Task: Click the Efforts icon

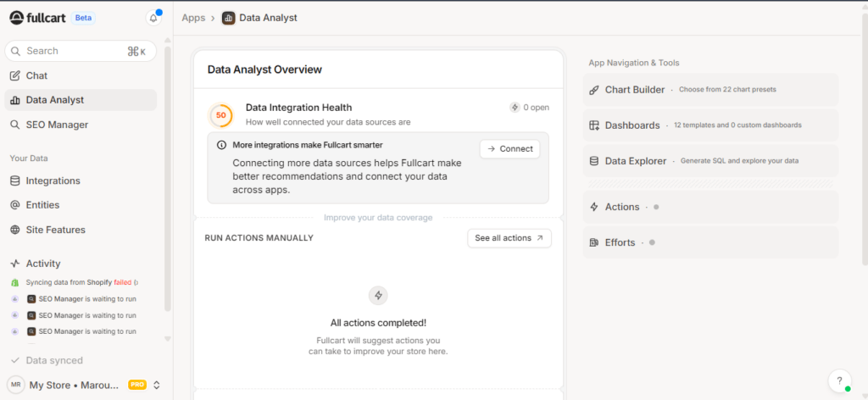Action: click(594, 242)
